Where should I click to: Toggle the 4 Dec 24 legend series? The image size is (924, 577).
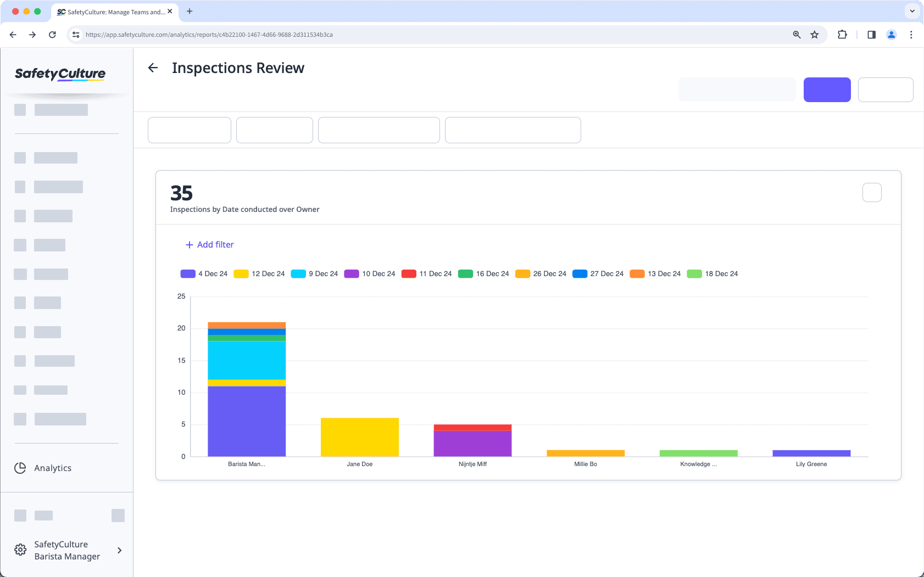[187, 273]
